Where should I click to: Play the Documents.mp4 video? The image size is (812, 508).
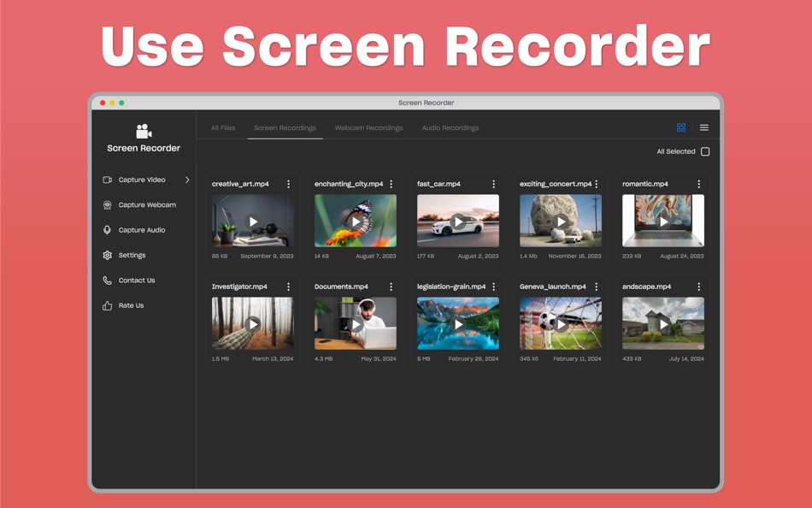click(x=356, y=324)
